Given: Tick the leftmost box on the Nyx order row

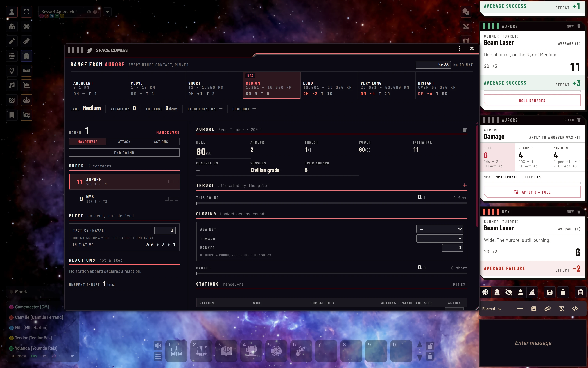Looking at the screenshot, I should (x=167, y=199).
